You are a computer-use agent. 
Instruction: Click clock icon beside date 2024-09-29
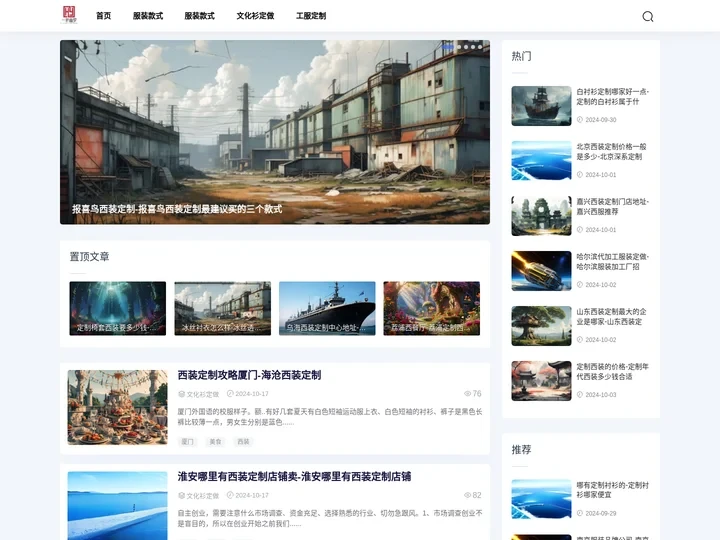click(580, 513)
